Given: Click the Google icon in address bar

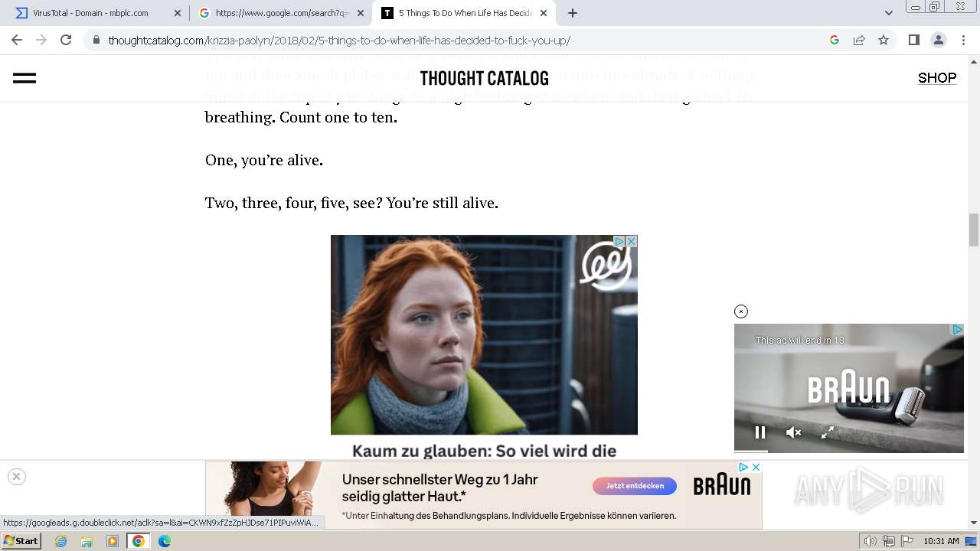Looking at the screenshot, I should [835, 40].
